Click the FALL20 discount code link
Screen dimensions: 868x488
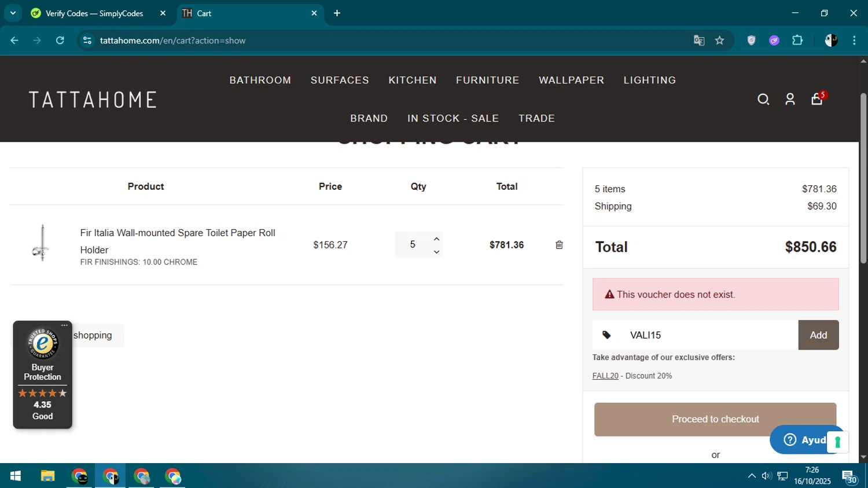click(x=605, y=376)
